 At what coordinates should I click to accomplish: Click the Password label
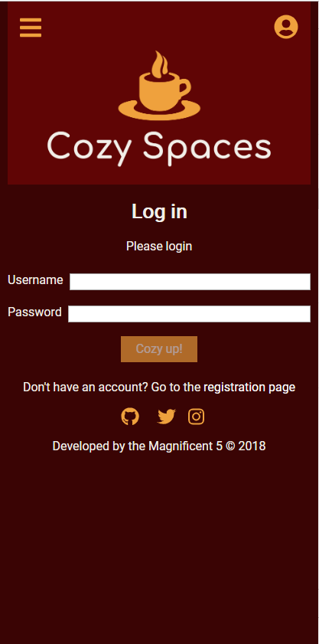(34, 312)
